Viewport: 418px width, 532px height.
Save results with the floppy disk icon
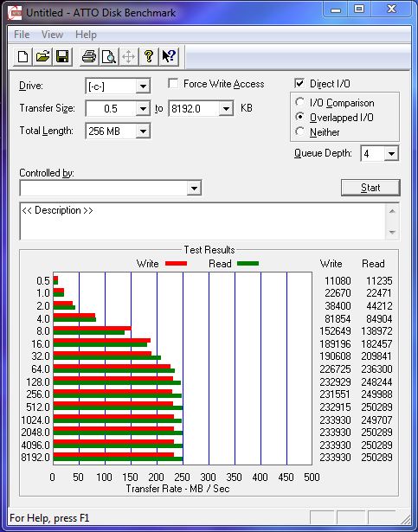[x=62, y=56]
